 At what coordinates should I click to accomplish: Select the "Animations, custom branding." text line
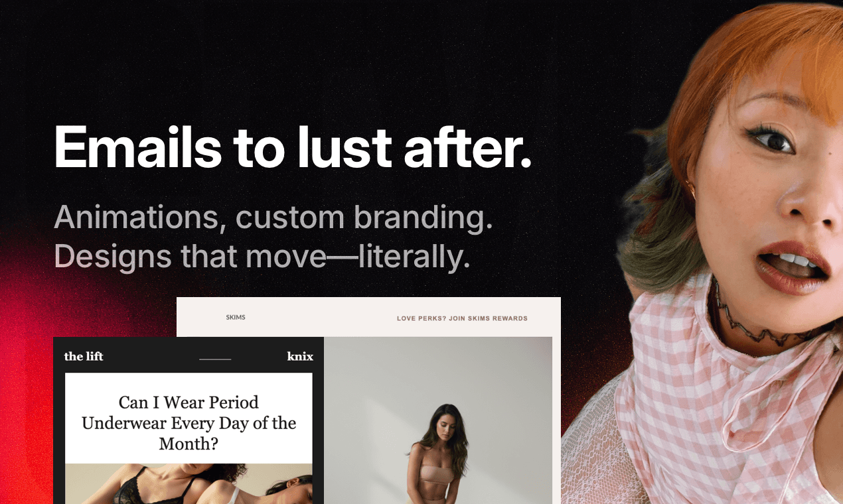click(273, 218)
